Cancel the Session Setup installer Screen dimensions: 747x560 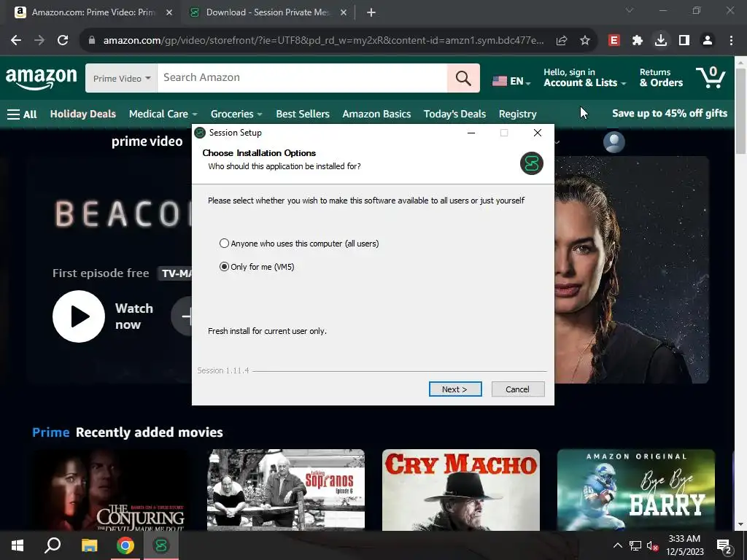[517, 389]
